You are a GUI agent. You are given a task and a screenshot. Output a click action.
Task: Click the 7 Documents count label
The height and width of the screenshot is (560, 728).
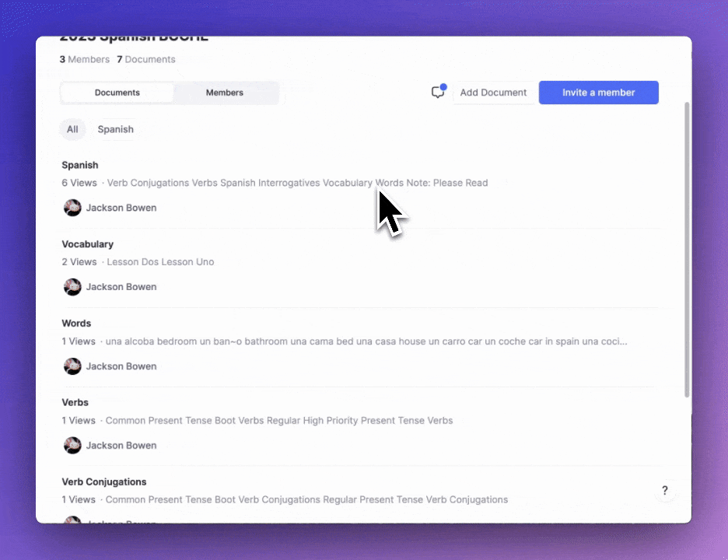[146, 59]
